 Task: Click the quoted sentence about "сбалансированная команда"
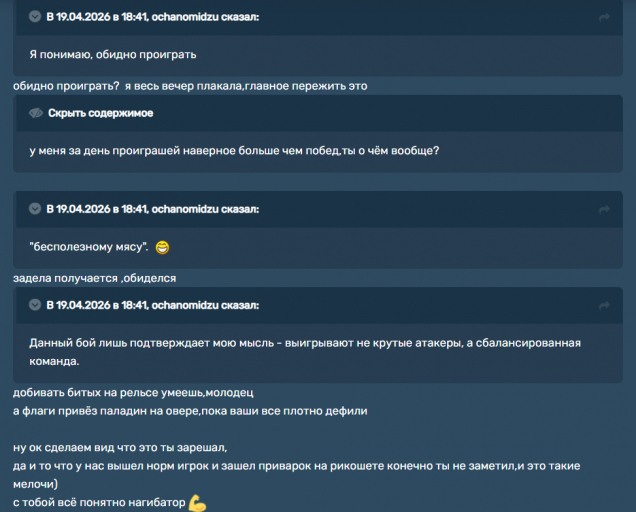click(305, 352)
